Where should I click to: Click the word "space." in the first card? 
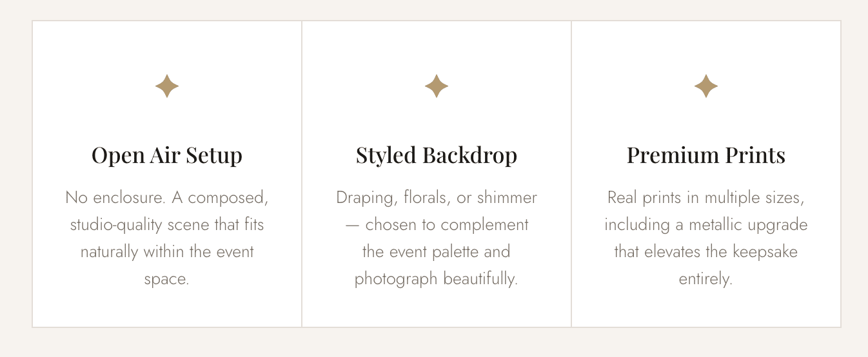[x=167, y=280]
